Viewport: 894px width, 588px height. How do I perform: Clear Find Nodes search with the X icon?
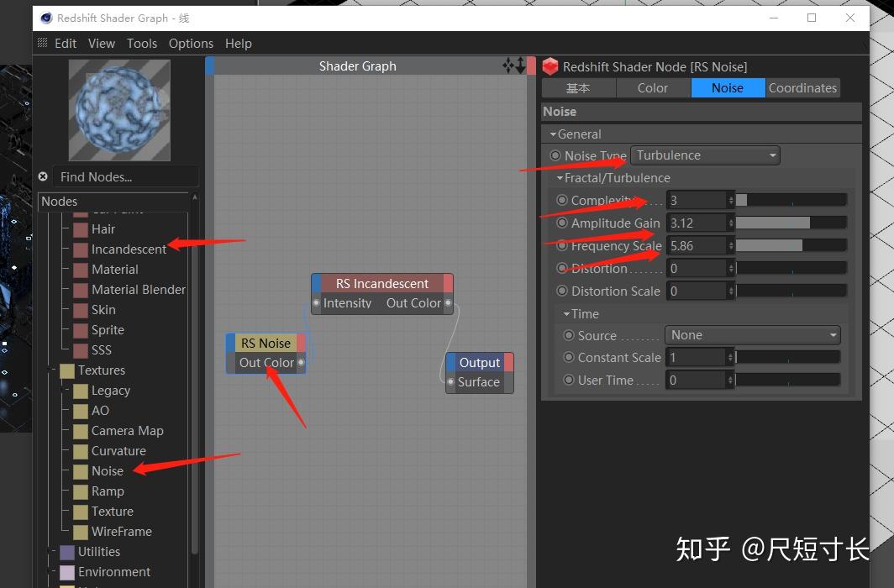[x=43, y=176]
